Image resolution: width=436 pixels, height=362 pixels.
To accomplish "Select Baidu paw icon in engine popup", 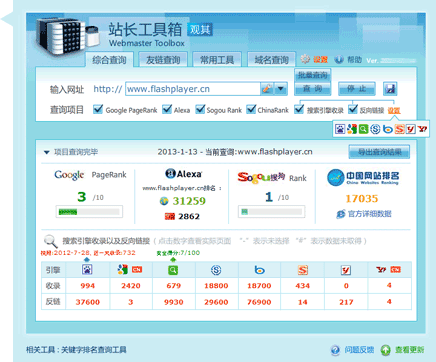I will click(x=340, y=129).
